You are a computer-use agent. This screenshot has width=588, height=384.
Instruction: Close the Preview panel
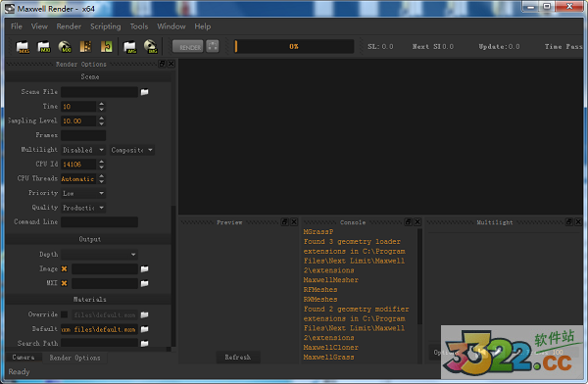tap(294, 222)
